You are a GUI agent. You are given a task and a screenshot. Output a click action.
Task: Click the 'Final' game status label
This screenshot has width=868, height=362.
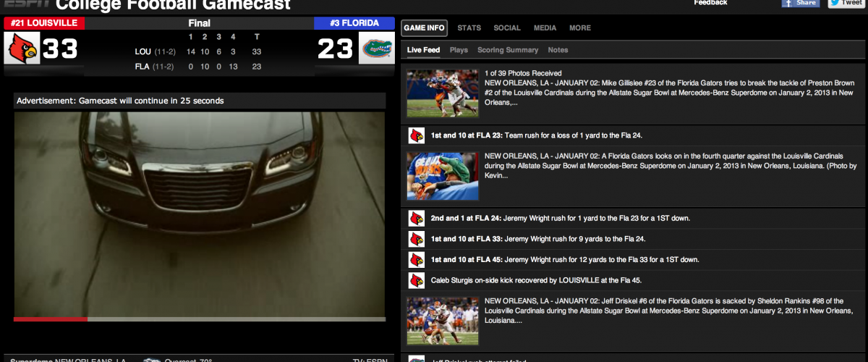point(199,23)
